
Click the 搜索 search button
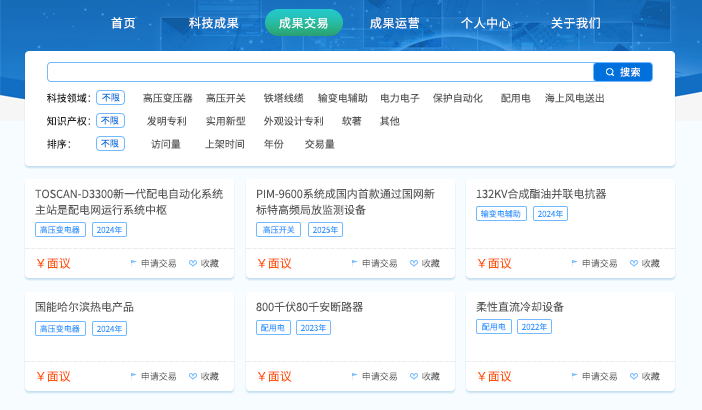(x=623, y=72)
